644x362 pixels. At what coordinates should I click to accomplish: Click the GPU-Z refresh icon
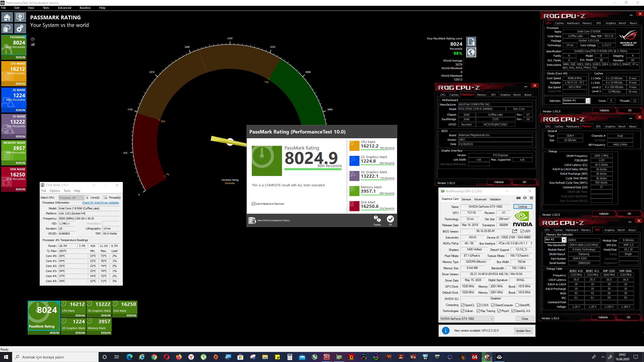(525, 198)
